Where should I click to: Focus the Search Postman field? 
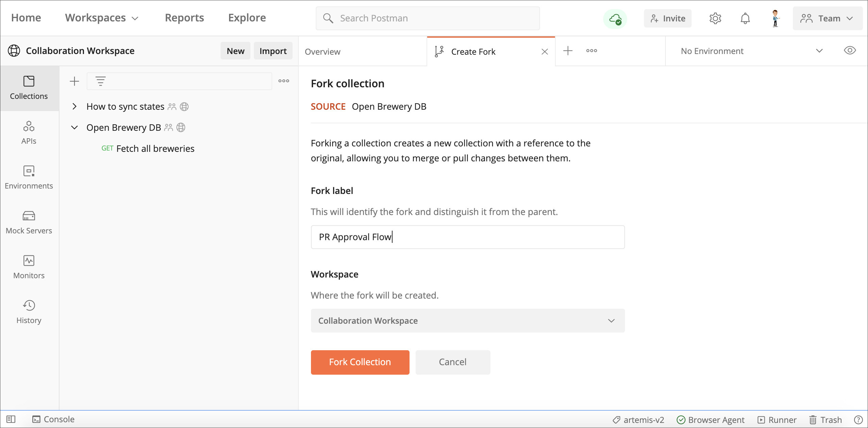(428, 18)
